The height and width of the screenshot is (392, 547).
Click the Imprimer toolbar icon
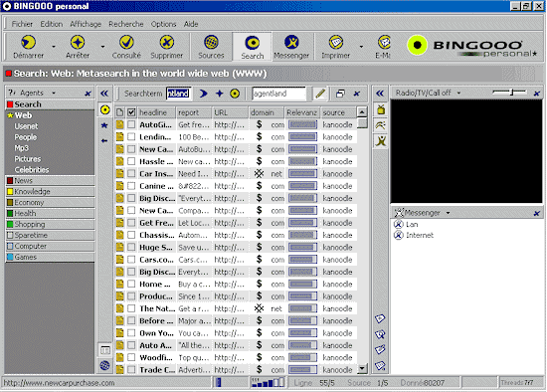[336, 43]
